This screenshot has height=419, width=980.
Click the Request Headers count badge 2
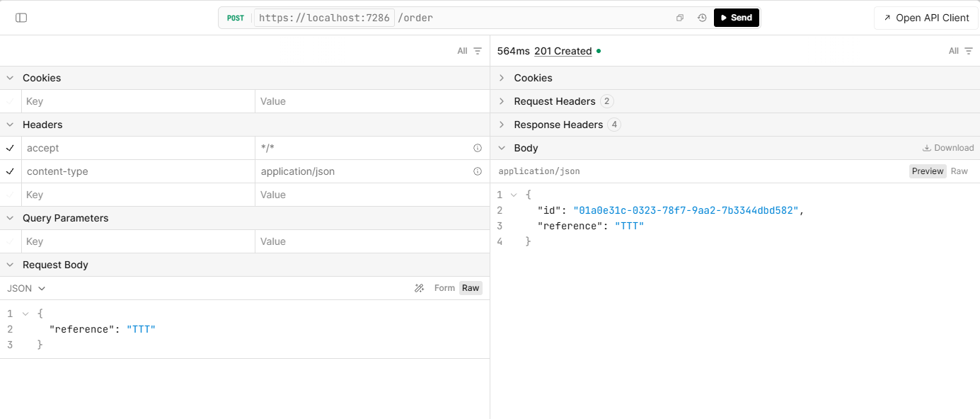click(x=606, y=101)
